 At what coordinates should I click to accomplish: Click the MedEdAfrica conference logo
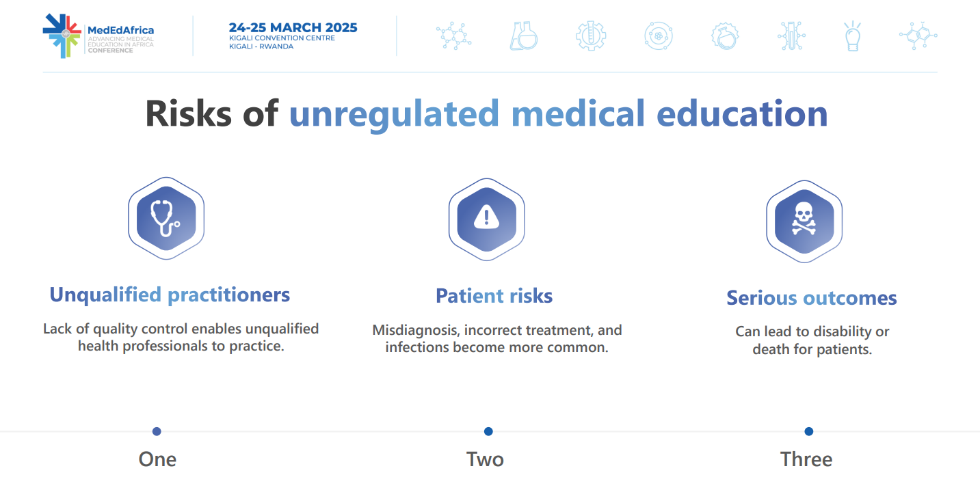click(98, 36)
